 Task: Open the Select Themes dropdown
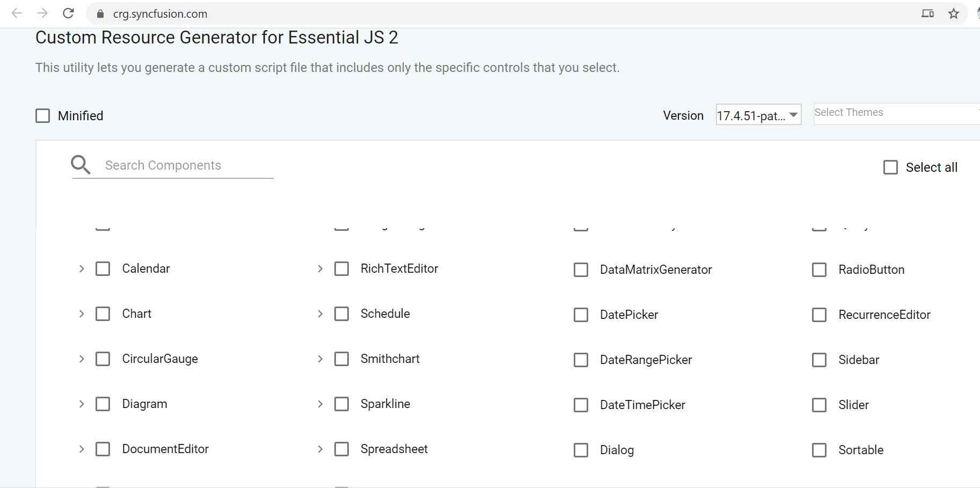point(895,113)
